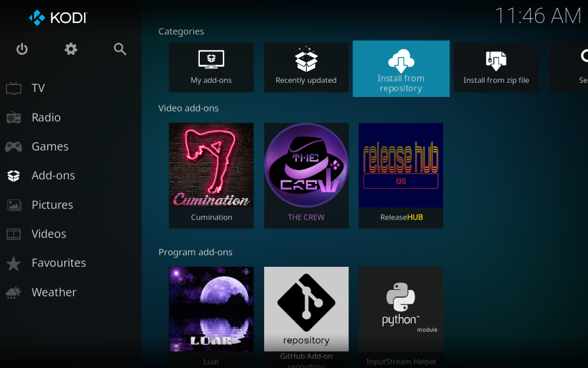
Task: Open the My add-ons category
Action: point(211,67)
